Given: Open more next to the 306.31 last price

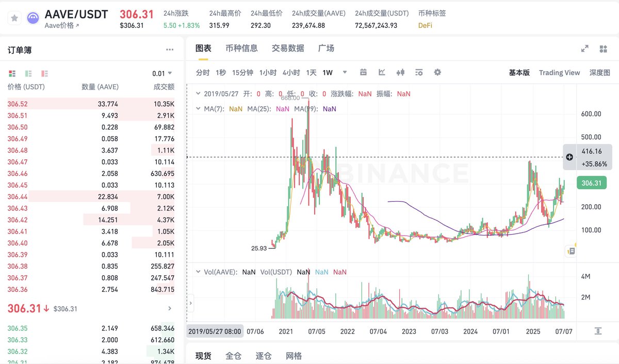Looking at the screenshot, I should (170, 308).
